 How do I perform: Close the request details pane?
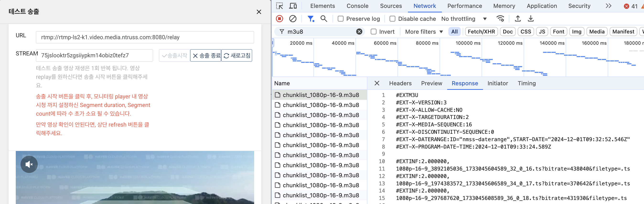click(377, 83)
